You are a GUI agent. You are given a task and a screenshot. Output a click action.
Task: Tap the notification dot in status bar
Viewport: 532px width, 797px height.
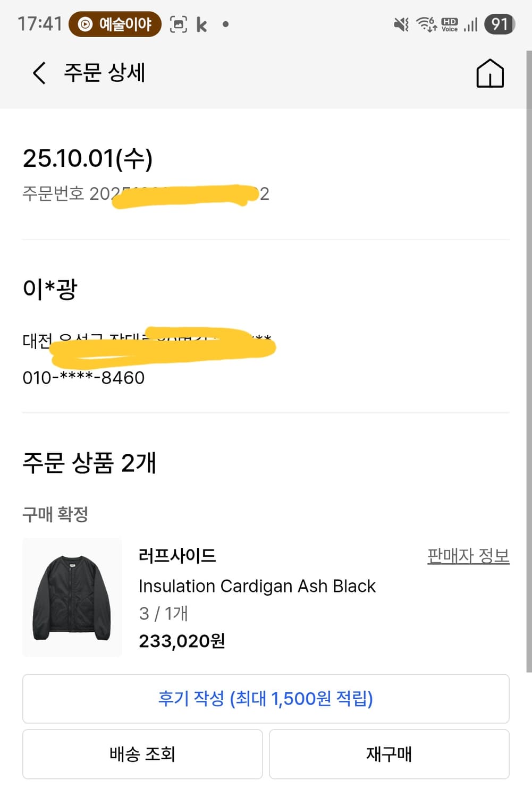[226, 24]
